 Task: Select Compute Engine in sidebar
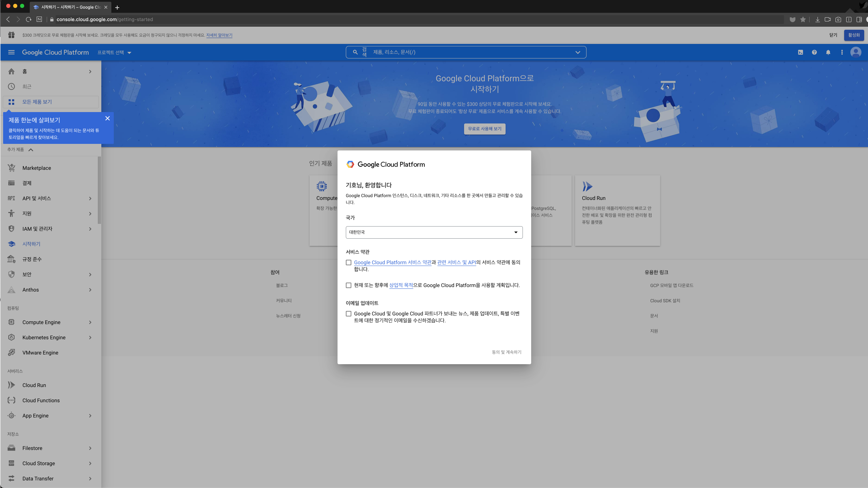(41, 322)
